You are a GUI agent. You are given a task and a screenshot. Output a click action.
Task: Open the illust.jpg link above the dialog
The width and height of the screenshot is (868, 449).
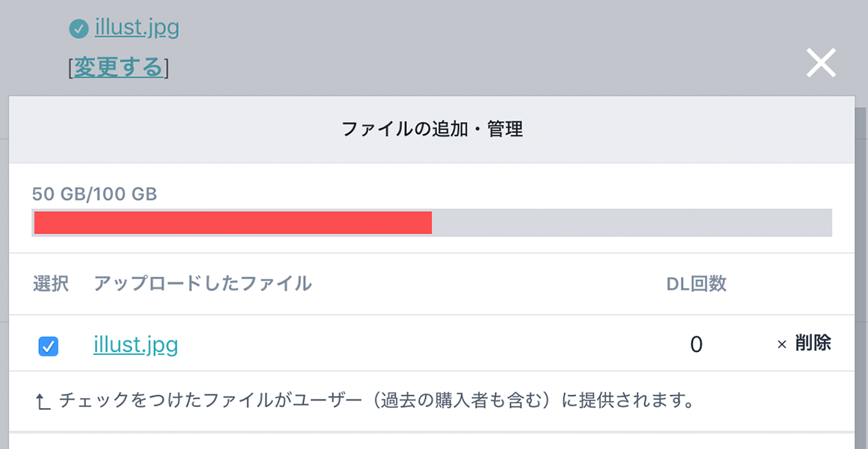[x=137, y=28]
